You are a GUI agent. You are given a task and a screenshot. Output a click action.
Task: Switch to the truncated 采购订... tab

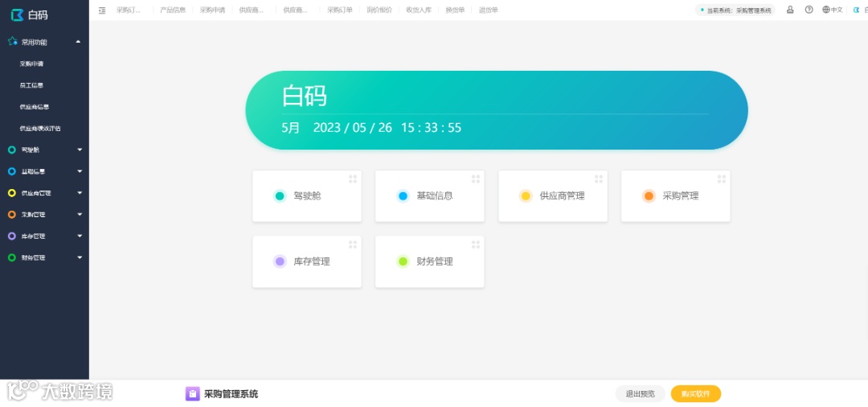[129, 10]
